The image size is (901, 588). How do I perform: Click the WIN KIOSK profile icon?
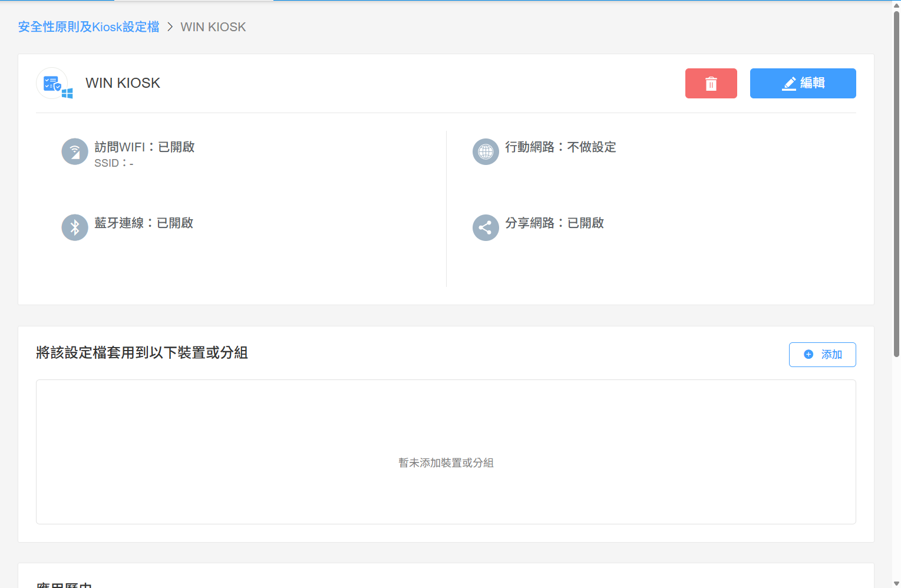(x=54, y=84)
